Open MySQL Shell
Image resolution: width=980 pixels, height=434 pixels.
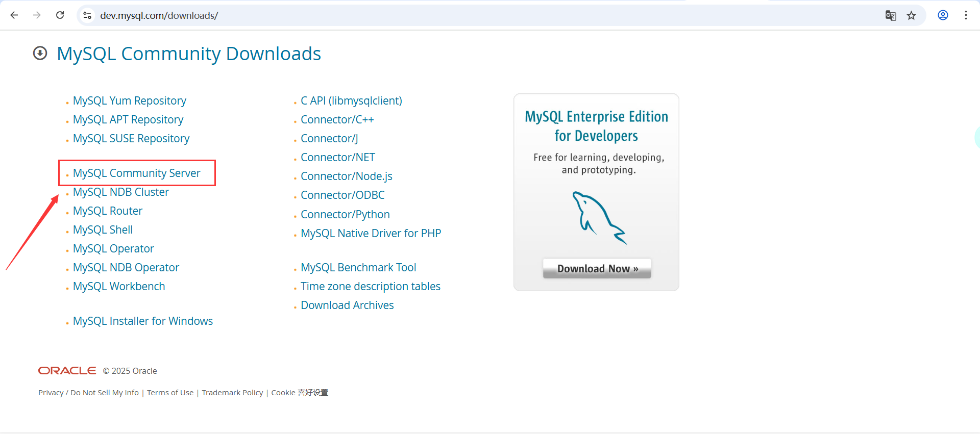coord(103,229)
